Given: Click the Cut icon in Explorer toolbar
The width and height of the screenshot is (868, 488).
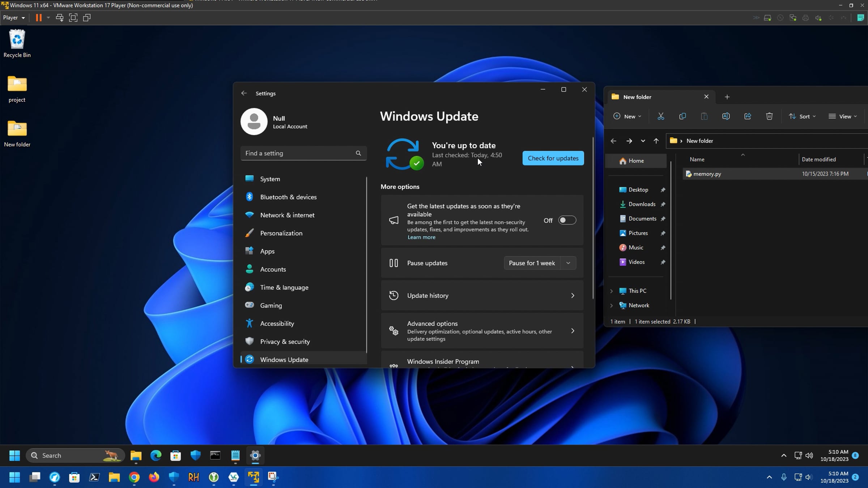Looking at the screenshot, I should point(661,116).
